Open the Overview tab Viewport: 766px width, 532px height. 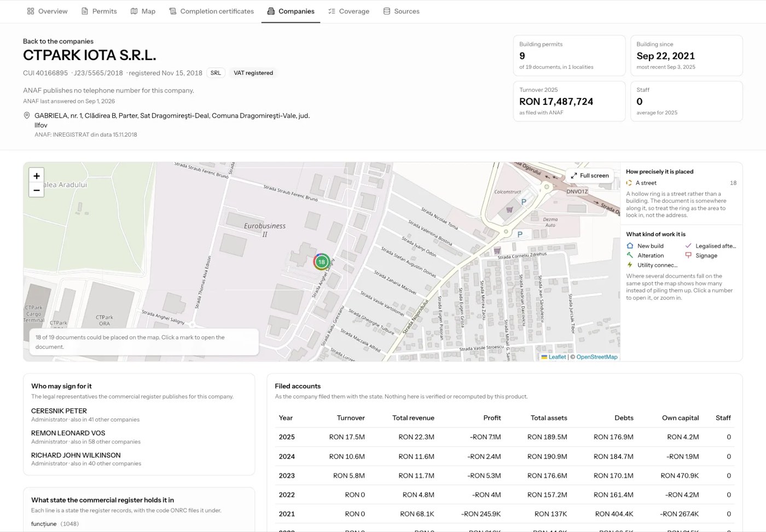pos(47,11)
